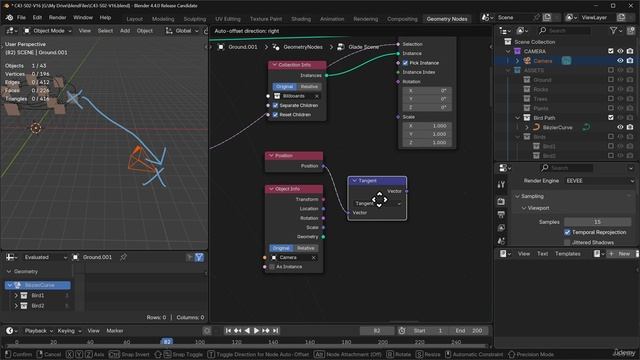
Task: Jump to the timeline end frame
Action: pos(276,331)
